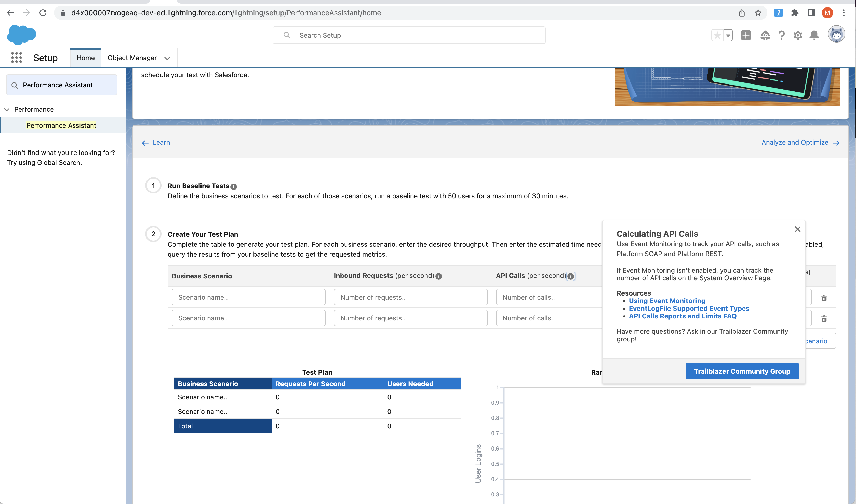Go back with browser back arrow
The width and height of the screenshot is (856, 504).
[10, 13]
